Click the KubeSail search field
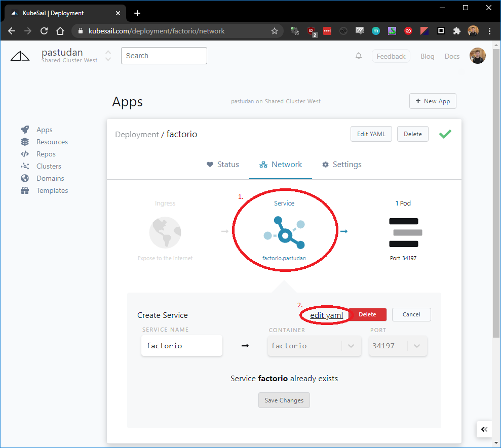Viewport: 501px width, 448px height. (164, 56)
